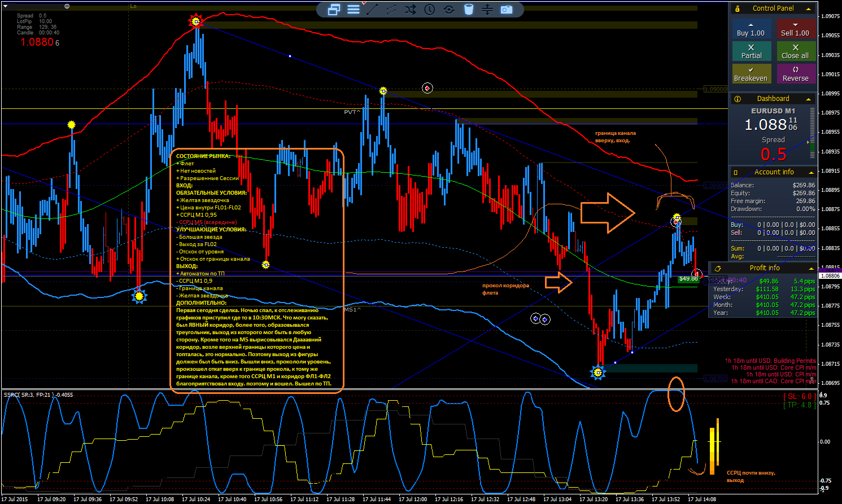Click the small square icon beside Account info
The image size is (842, 504).
(736, 172)
